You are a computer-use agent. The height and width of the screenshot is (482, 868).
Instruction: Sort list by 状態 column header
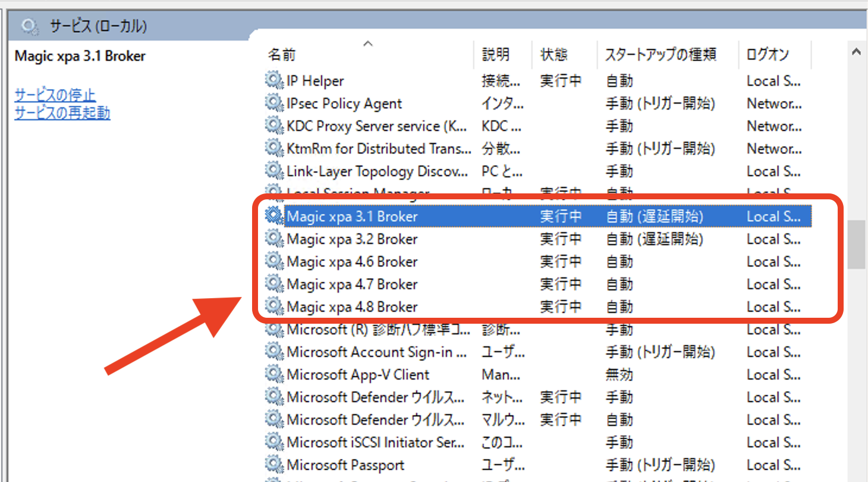554,55
